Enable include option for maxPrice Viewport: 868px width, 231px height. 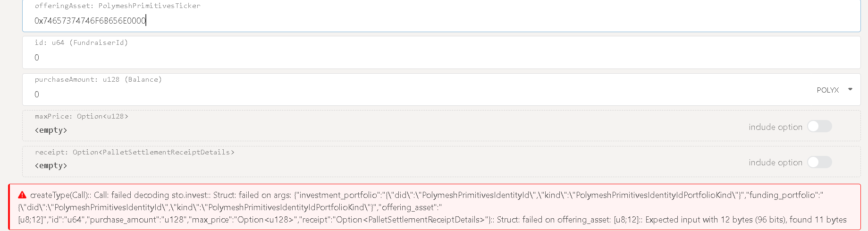819,127
